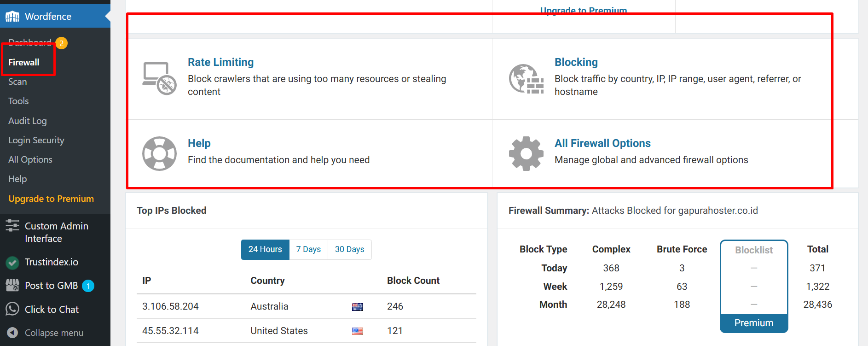Open Help in the Wordfence sidebar

17,179
